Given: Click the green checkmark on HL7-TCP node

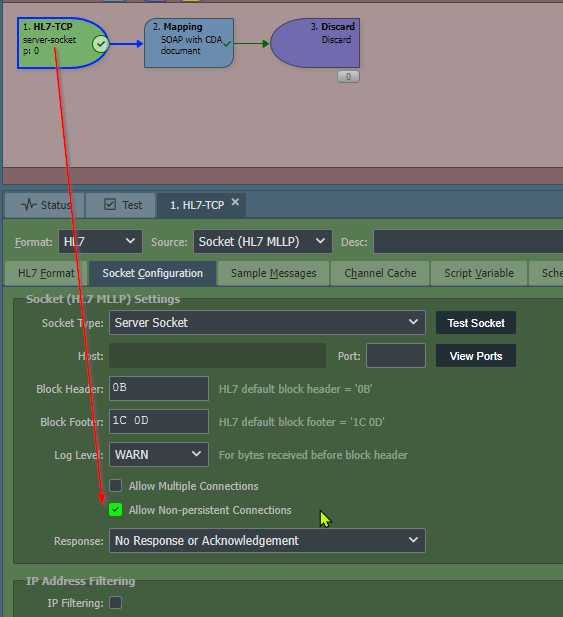Looking at the screenshot, I should click(x=100, y=44).
